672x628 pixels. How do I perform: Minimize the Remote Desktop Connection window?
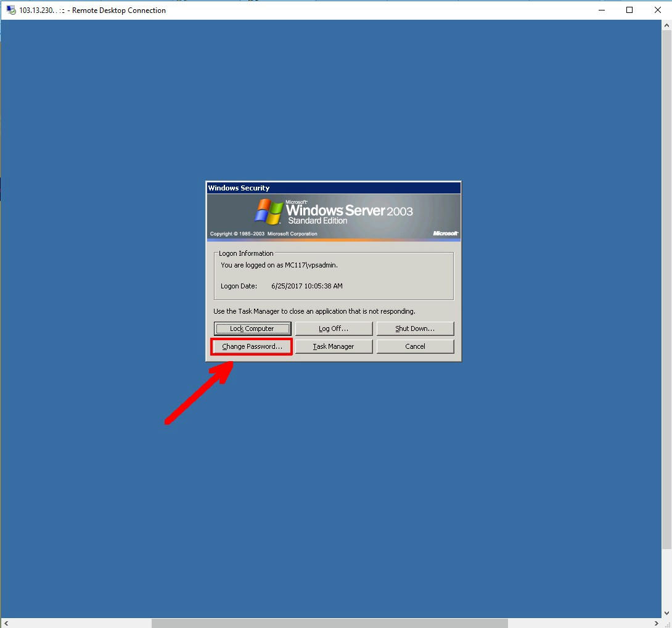pyautogui.click(x=602, y=10)
